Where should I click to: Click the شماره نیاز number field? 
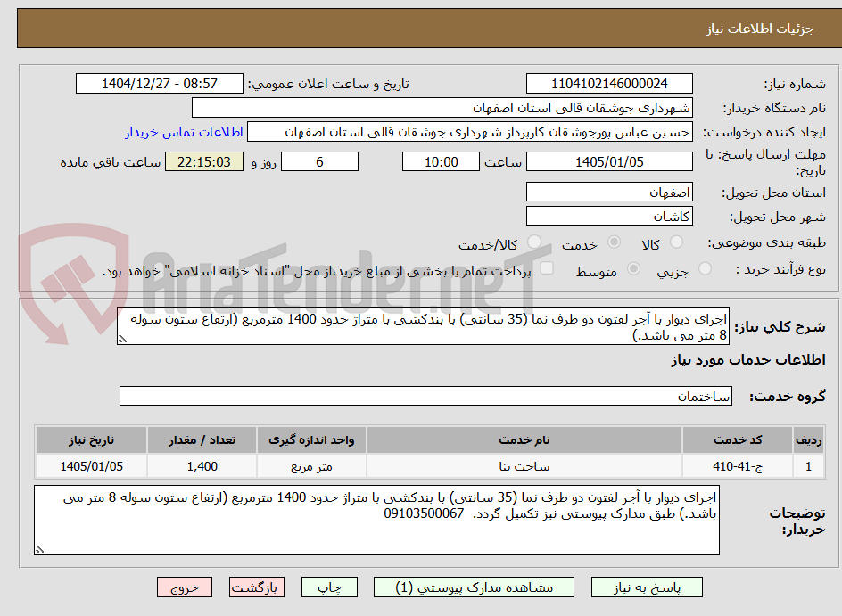609,84
